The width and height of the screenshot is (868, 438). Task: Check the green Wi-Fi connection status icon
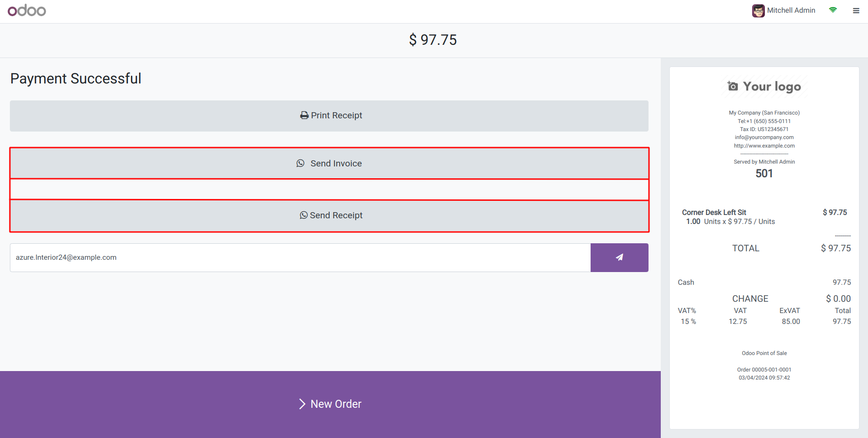833,10
